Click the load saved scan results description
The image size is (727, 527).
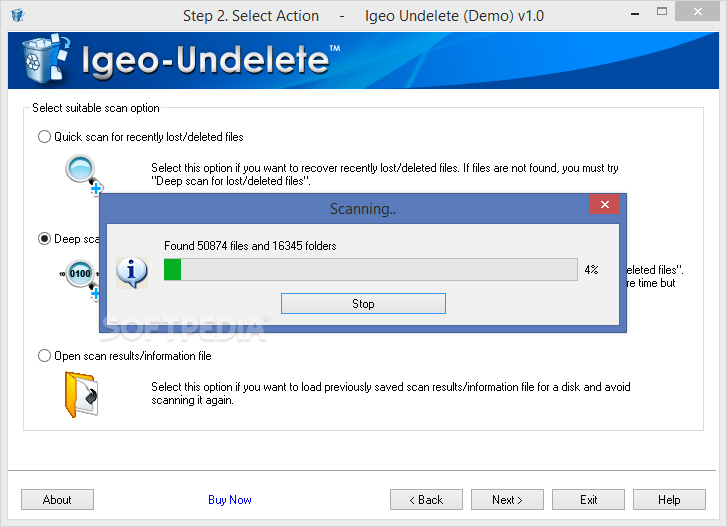(391, 394)
